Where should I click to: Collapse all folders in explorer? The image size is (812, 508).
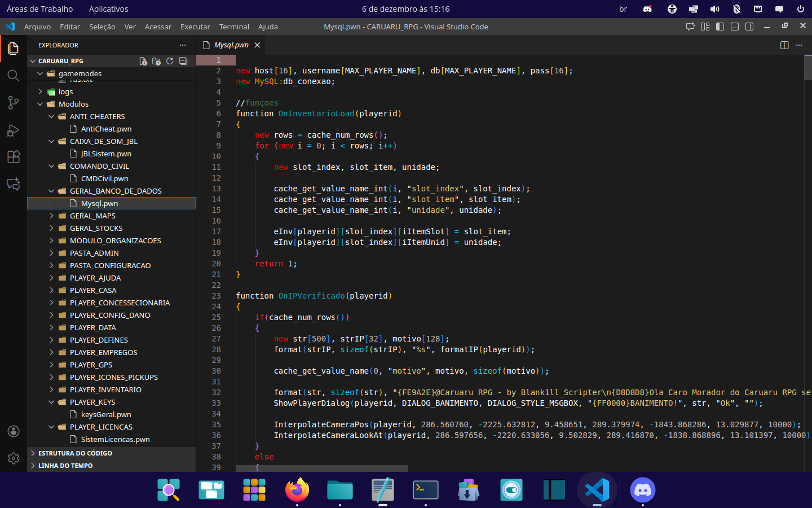(183, 61)
